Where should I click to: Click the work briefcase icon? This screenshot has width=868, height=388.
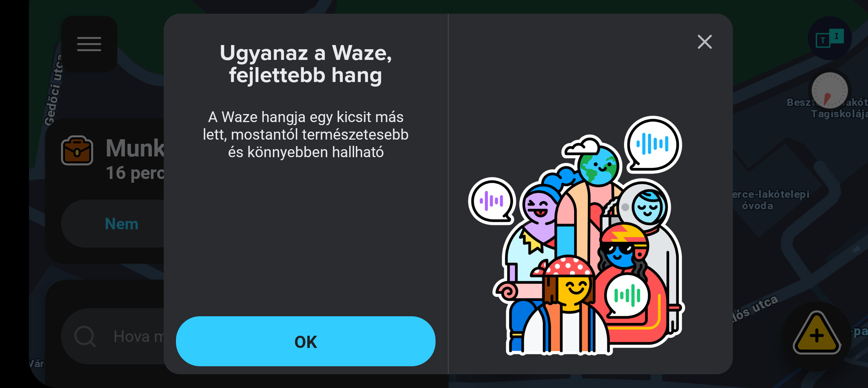pos(77,151)
